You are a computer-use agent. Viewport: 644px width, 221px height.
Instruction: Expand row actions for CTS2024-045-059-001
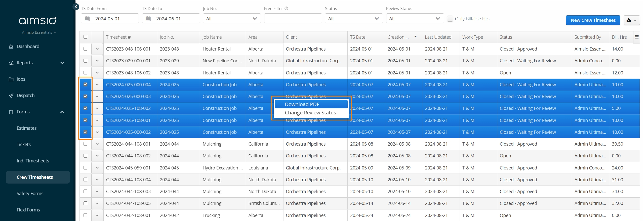click(97, 168)
